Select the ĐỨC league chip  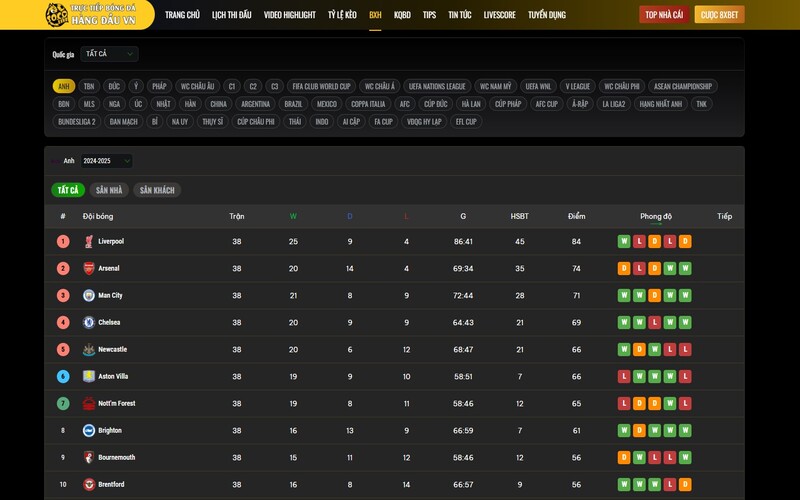pyautogui.click(x=114, y=86)
